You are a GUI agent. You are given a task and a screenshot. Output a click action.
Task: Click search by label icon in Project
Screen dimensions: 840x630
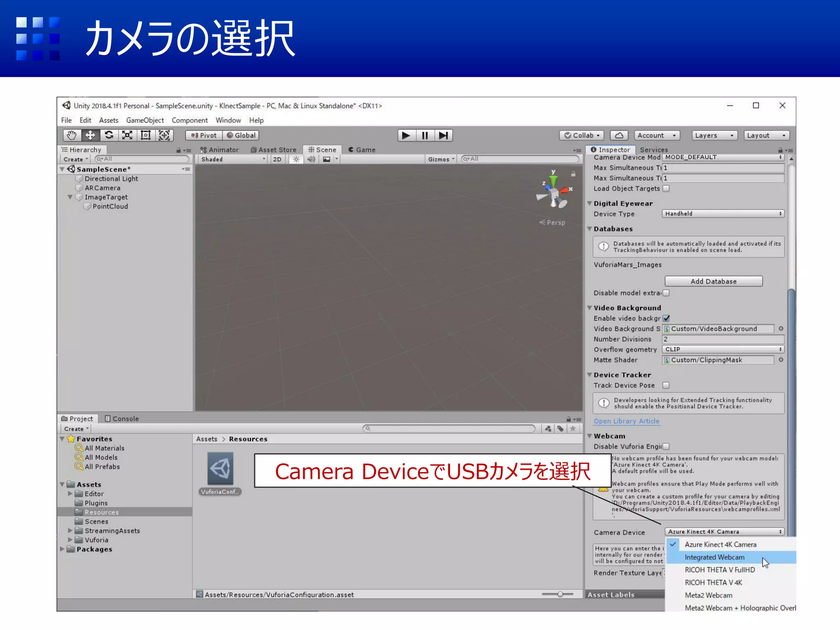click(560, 429)
